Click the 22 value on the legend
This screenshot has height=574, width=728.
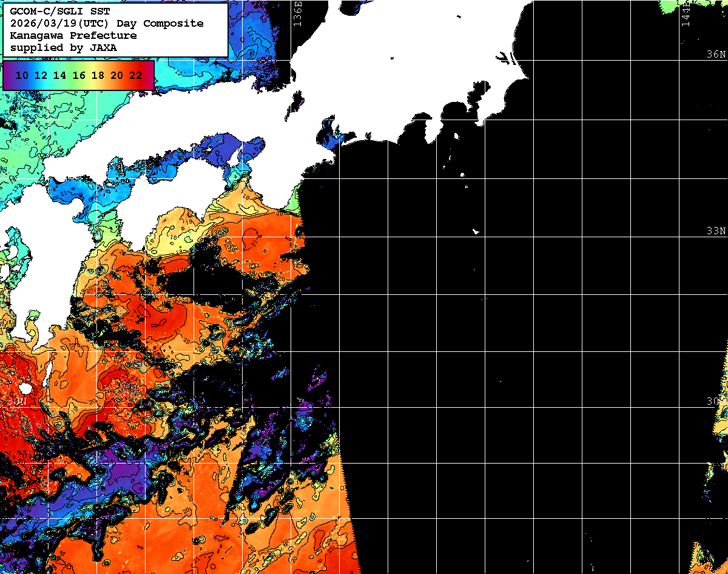(x=136, y=76)
